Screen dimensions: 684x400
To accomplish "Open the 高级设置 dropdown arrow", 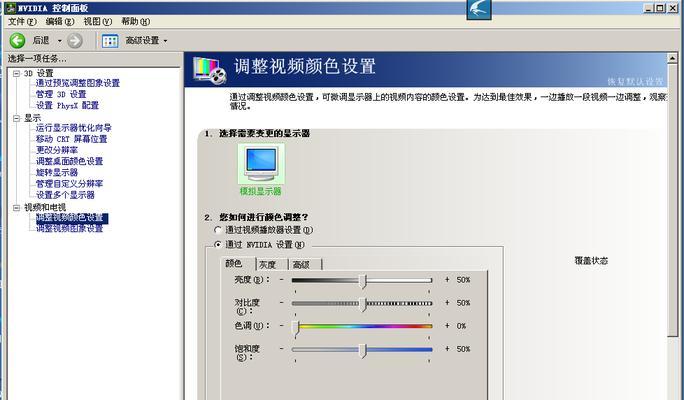I will (x=165, y=41).
